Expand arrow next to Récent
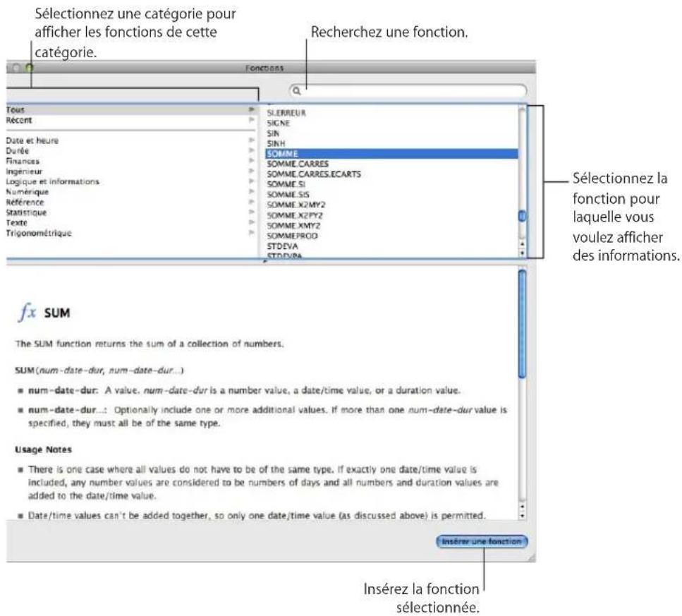 (x=251, y=119)
